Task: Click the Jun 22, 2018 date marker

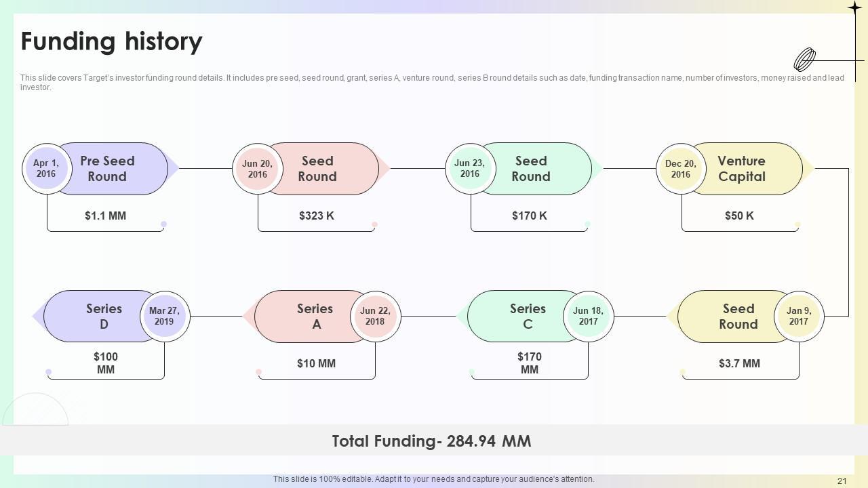Action: pyautogui.click(x=375, y=317)
